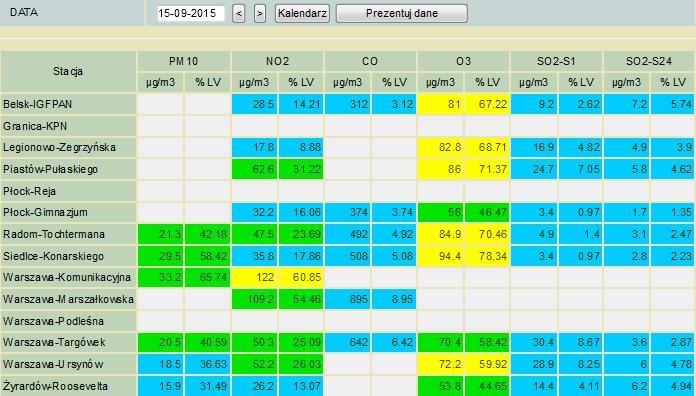Click the Płock-Gimnazjum station name
Image resolution: width=696 pixels, height=396 pixels.
pos(45,212)
